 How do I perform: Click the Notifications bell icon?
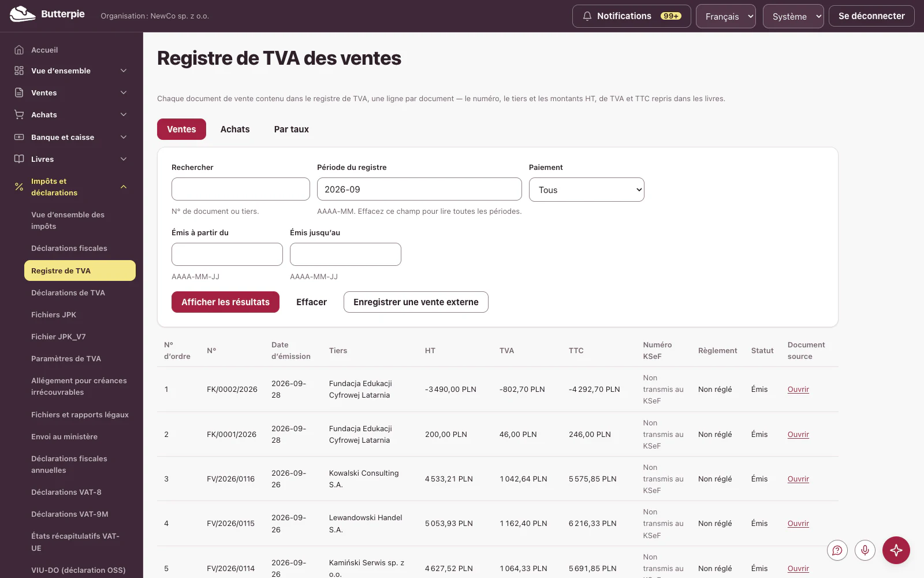(x=587, y=16)
